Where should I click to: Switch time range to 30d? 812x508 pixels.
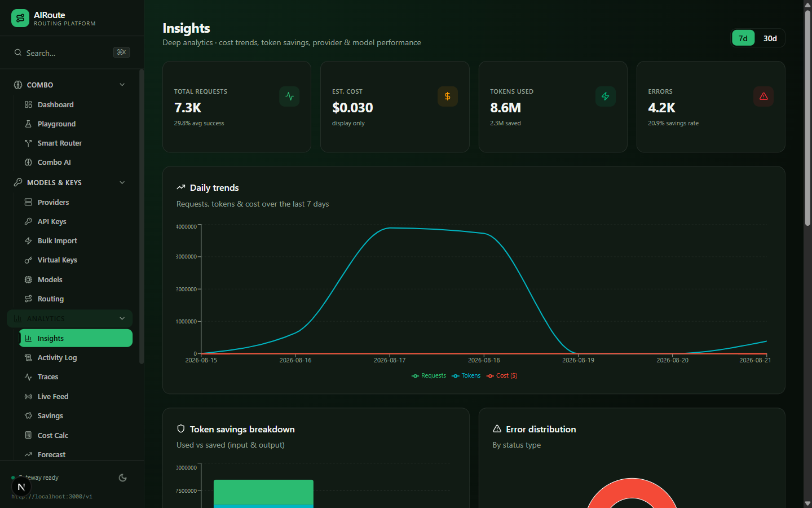[x=770, y=38]
